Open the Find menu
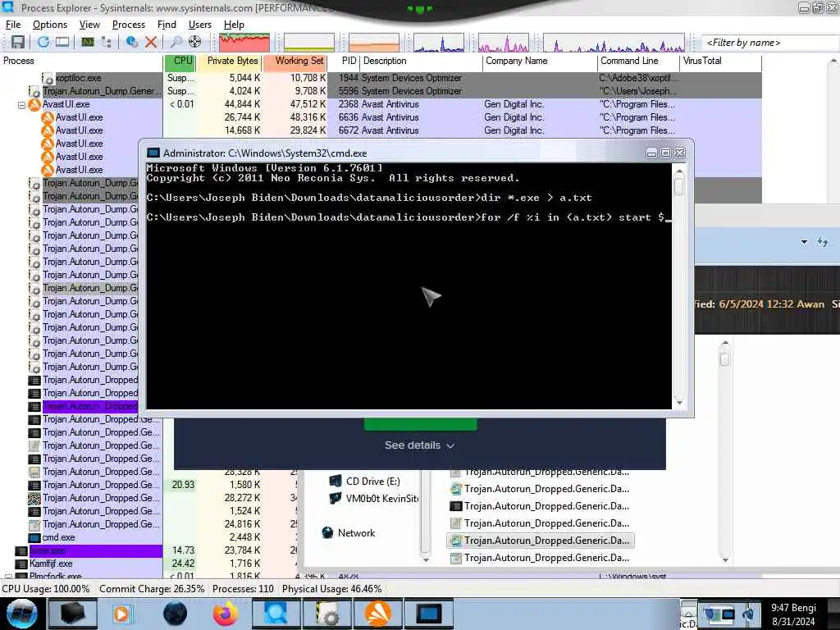 click(x=167, y=25)
